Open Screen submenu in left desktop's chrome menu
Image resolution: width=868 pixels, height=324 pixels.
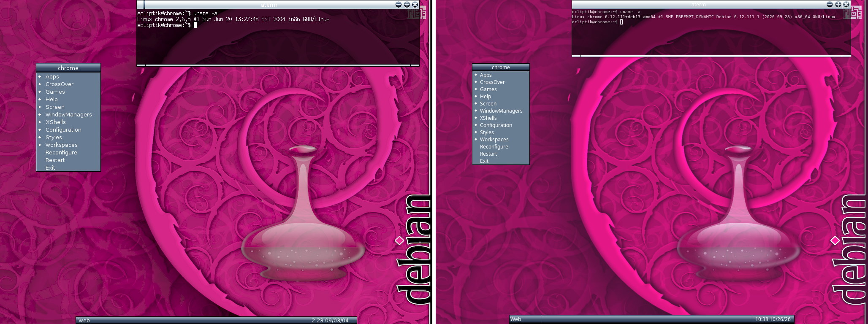click(x=68, y=107)
